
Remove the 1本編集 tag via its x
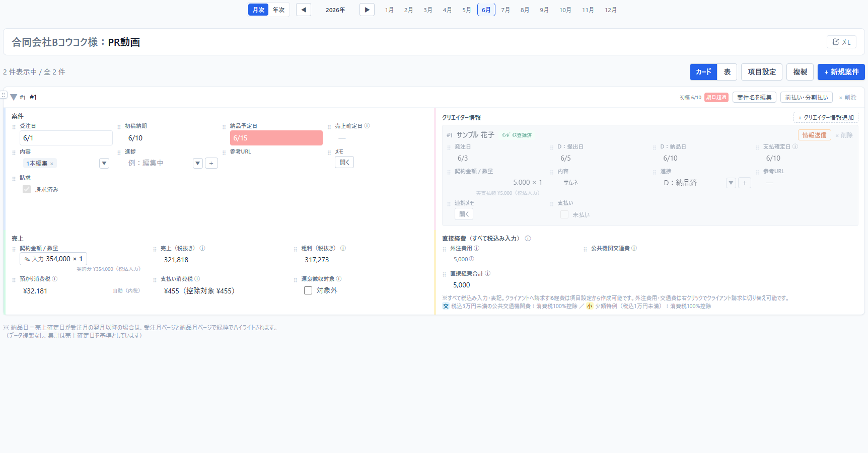51,164
